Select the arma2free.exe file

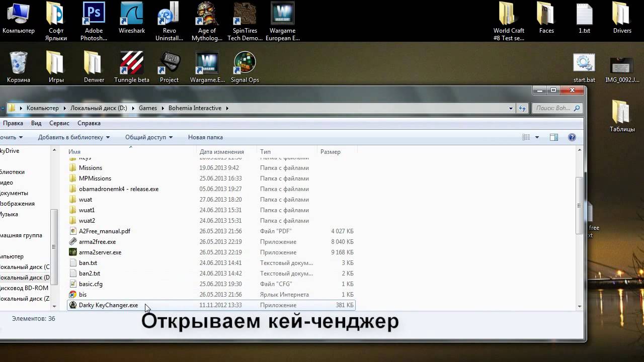pyautogui.click(x=211, y=242)
